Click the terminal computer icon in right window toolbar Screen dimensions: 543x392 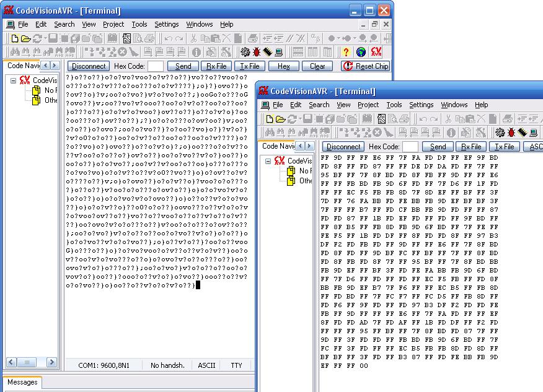pos(534,132)
